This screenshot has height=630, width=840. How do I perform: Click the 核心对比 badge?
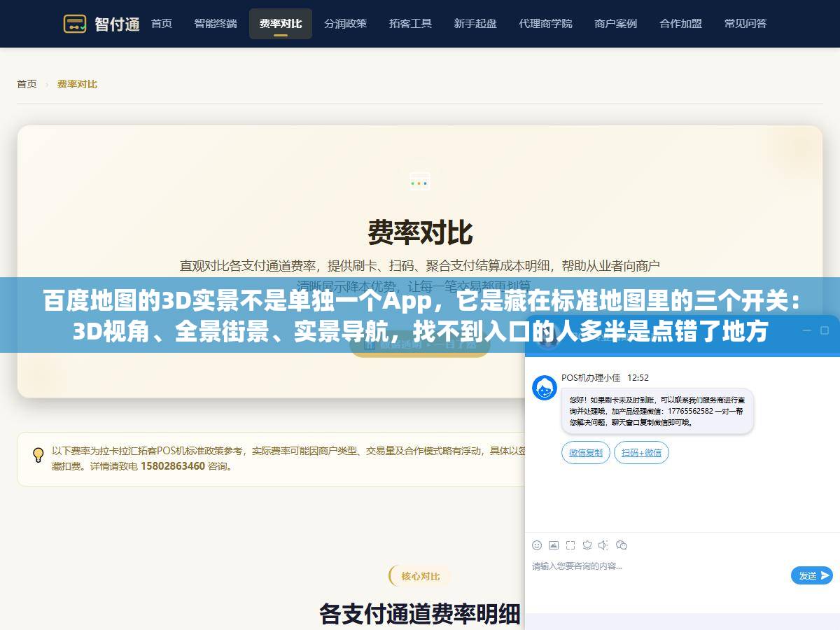pyautogui.click(x=420, y=576)
